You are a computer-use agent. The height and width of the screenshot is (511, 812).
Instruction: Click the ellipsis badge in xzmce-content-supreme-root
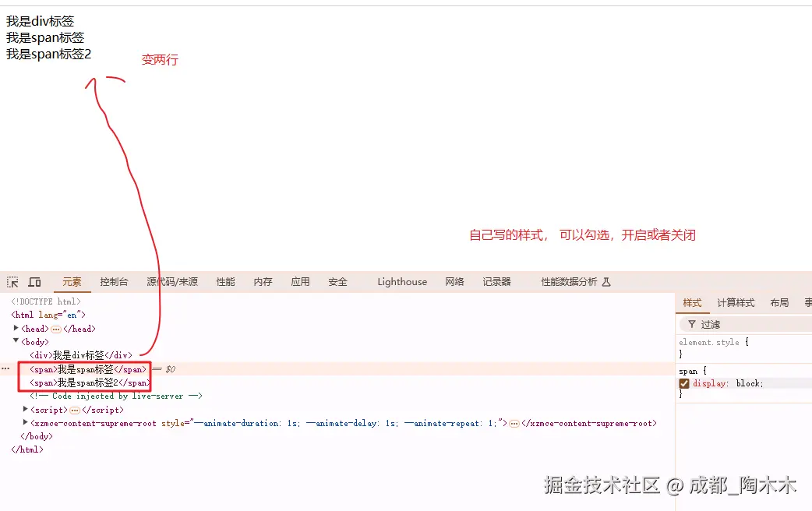click(514, 424)
